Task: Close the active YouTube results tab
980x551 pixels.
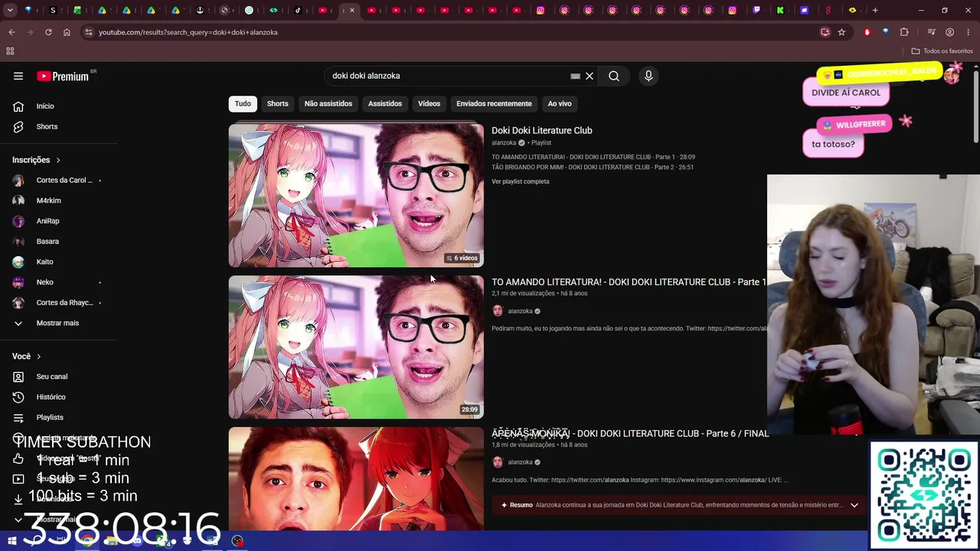Action: tap(352, 11)
